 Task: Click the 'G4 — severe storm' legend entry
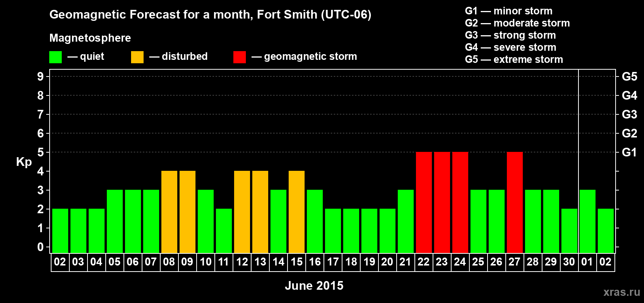(x=511, y=47)
